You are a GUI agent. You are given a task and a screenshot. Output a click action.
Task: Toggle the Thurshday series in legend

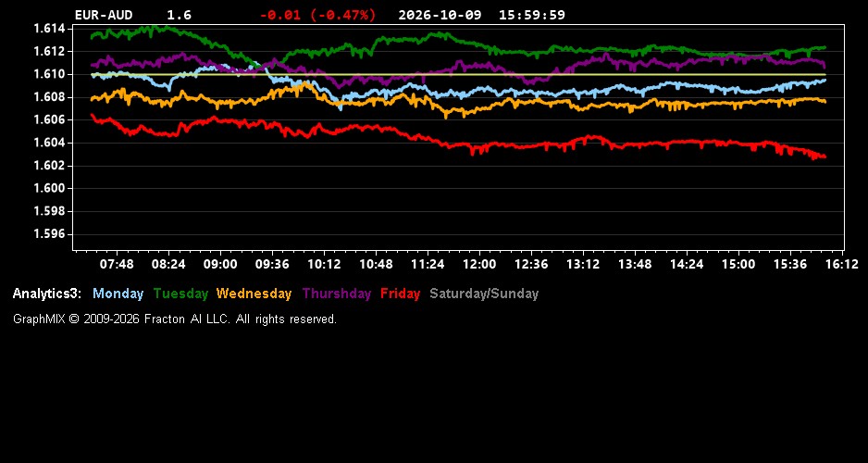[x=337, y=294]
